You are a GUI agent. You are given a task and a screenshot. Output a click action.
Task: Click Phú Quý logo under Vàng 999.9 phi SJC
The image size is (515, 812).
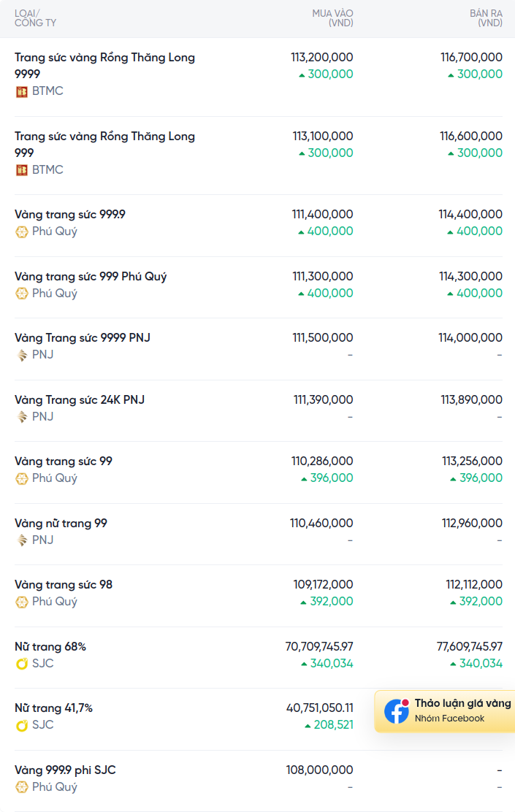(22, 787)
